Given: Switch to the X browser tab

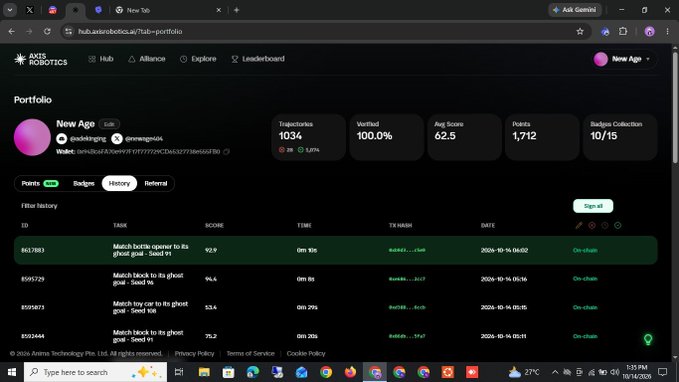Looking at the screenshot, I should tap(29, 10).
